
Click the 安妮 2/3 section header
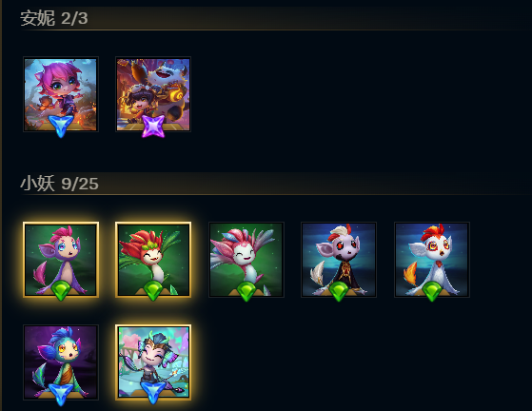click(x=54, y=18)
